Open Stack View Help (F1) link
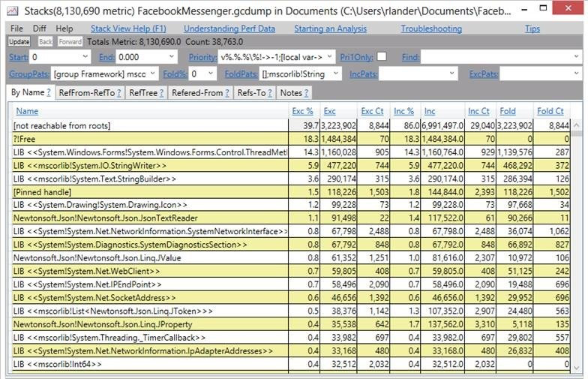The width and height of the screenshot is (588, 379). [128, 29]
